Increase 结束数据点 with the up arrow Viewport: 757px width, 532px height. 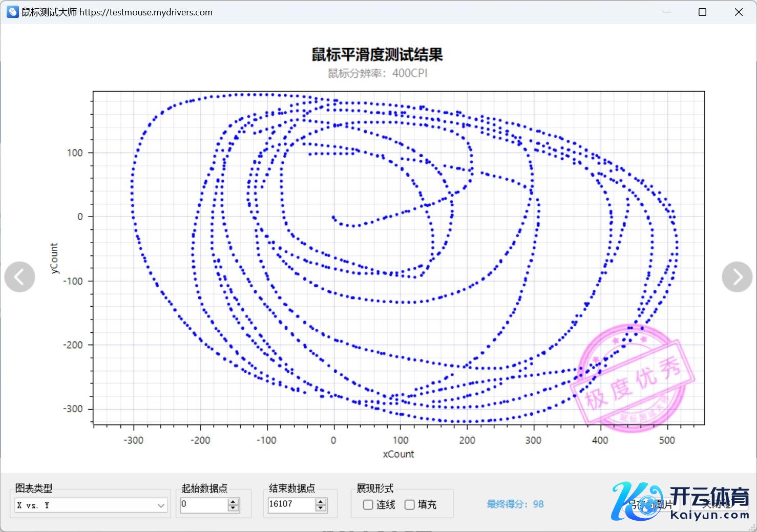tap(321, 501)
